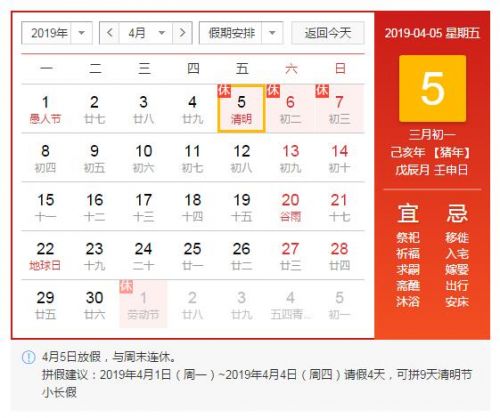Click the 一 Monday column header
This screenshot has width=500, height=418.
coord(46,69)
